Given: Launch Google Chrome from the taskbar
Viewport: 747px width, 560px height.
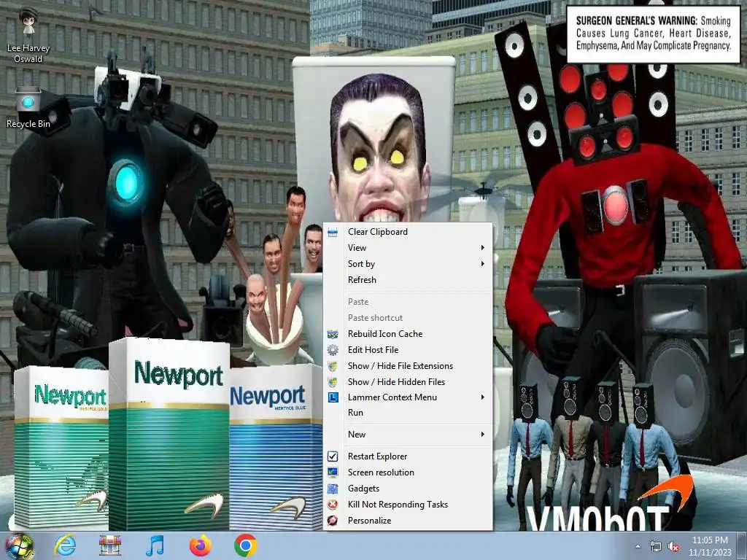Looking at the screenshot, I should point(245,545).
